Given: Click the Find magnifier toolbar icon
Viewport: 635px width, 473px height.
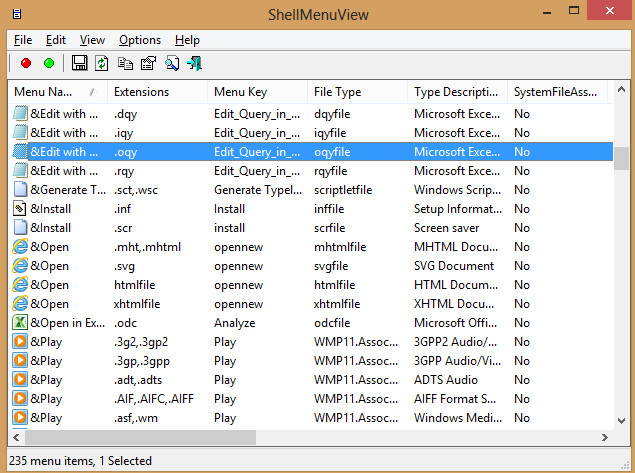Looking at the screenshot, I should [x=172, y=63].
